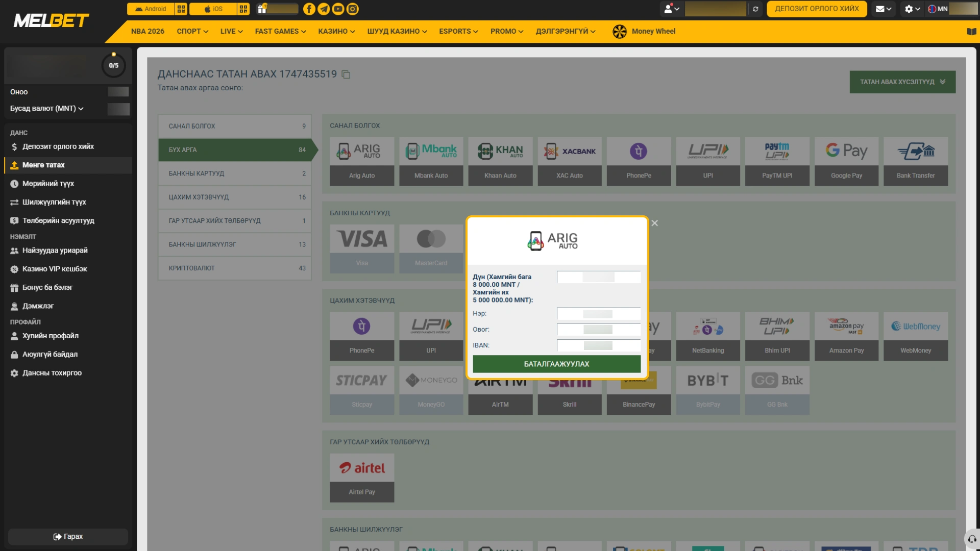The height and width of the screenshot is (551, 980).
Task: Open the YouTube social link
Action: point(338,9)
